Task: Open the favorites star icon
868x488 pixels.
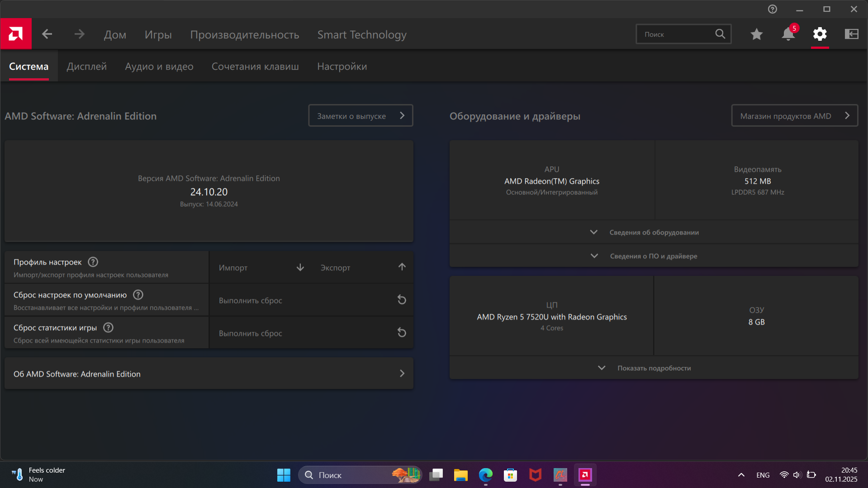Action: 756,34
